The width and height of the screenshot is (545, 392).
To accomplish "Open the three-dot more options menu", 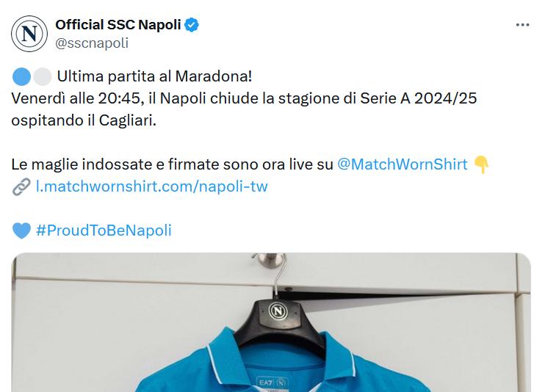I will point(522,25).
